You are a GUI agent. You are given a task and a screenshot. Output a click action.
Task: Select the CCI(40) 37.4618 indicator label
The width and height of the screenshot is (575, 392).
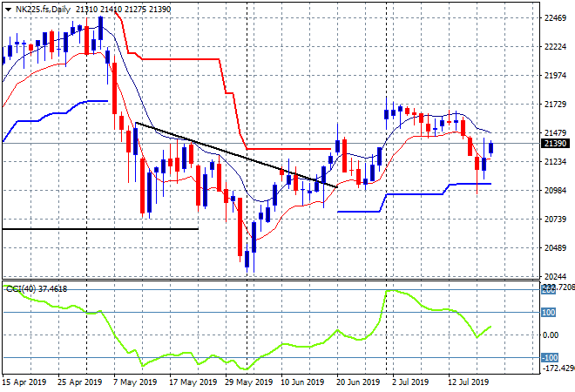37,289
